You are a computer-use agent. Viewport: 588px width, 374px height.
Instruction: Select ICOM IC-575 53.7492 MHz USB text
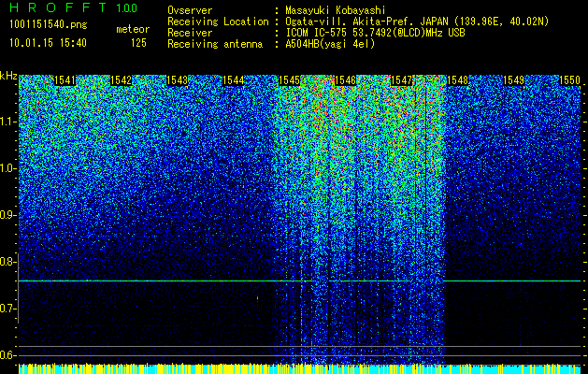click(x=375, y=33)
